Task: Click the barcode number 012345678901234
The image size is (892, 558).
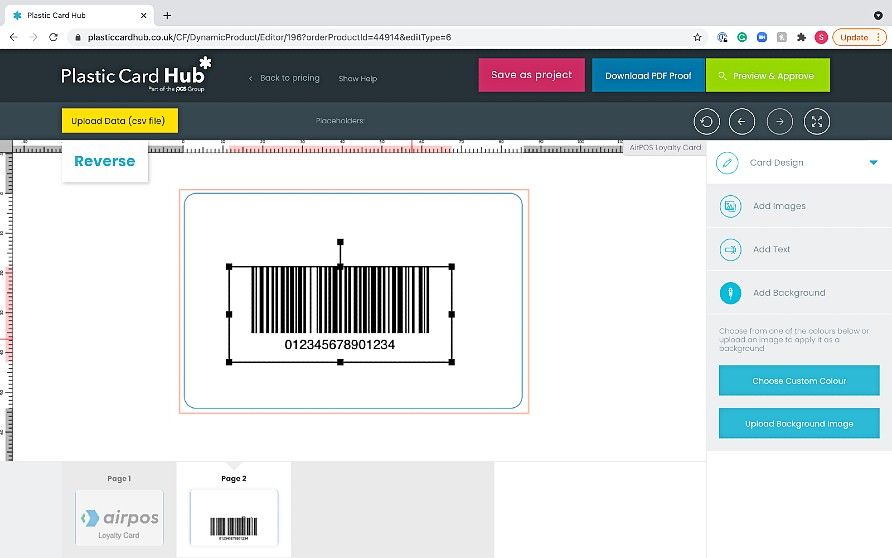Action: (340, 345)
